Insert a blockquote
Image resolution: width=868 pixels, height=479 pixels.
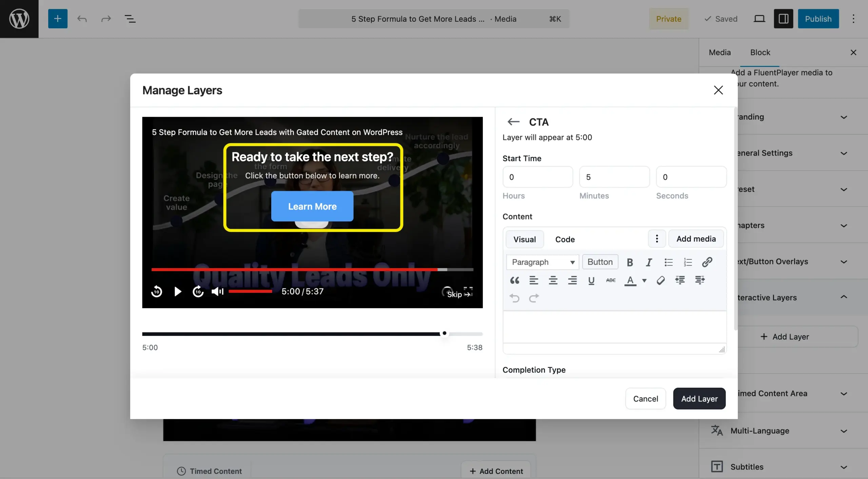[514, 280]
